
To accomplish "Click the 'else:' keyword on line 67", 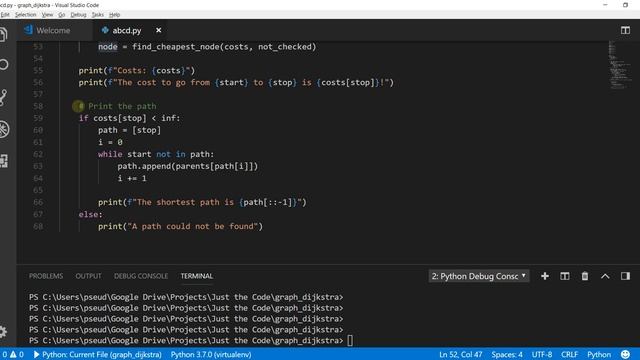I will point(91,214).
